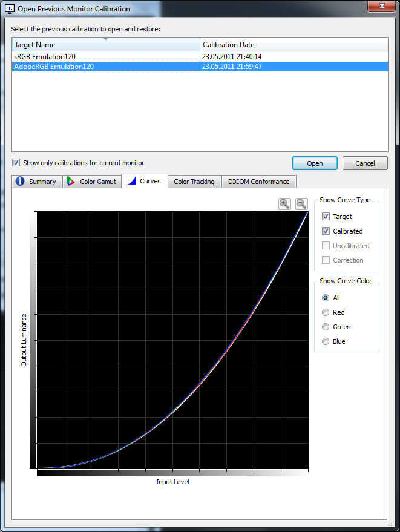Sort list by Target Name column header
Screen dimensions: 400x532
[x=106, y=45]
